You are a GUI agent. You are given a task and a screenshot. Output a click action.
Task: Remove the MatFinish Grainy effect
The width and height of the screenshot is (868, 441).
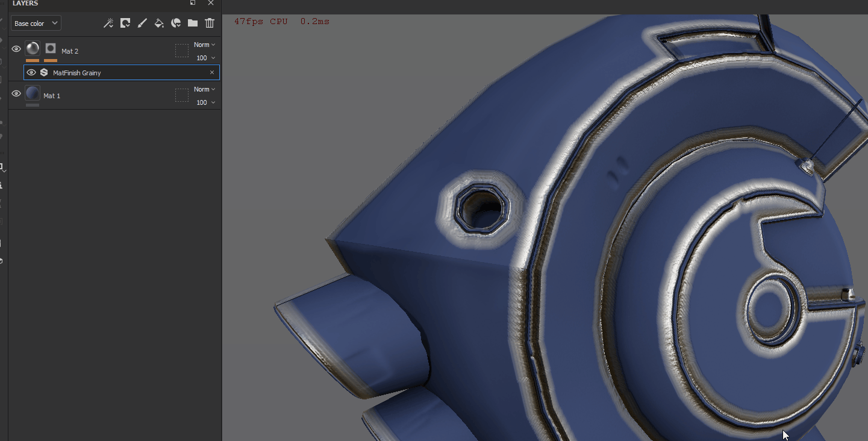(212, 72)
